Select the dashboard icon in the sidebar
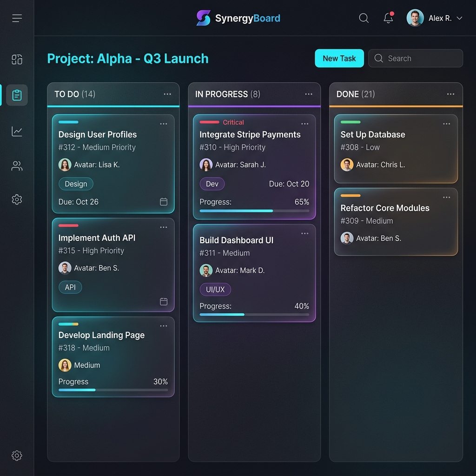This screenshot has height=476, width=476. click(x=17, y=59)
